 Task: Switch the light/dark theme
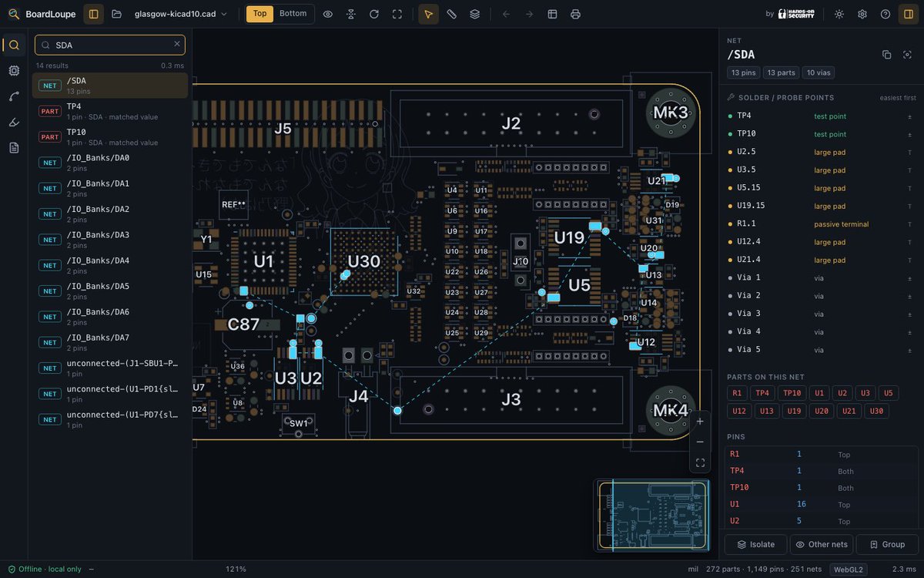839,14
